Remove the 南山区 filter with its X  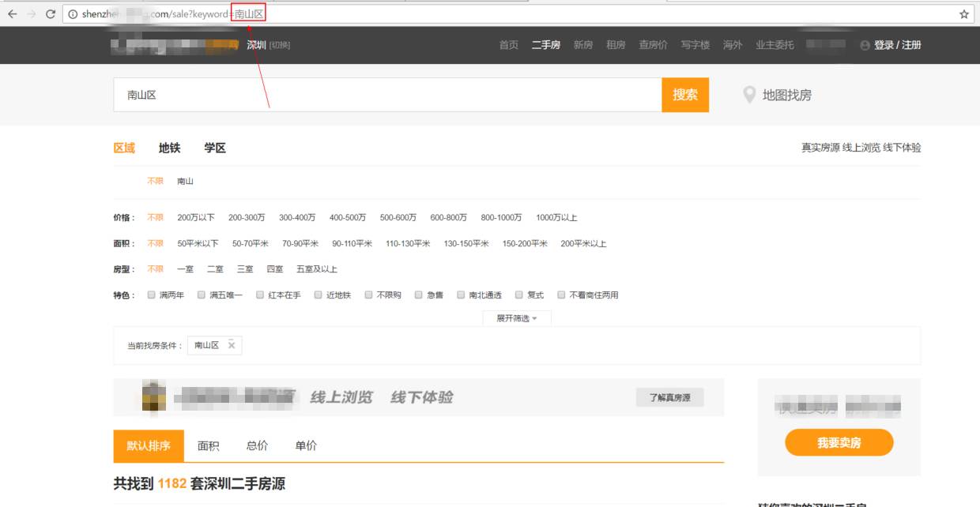click(232, 345)
